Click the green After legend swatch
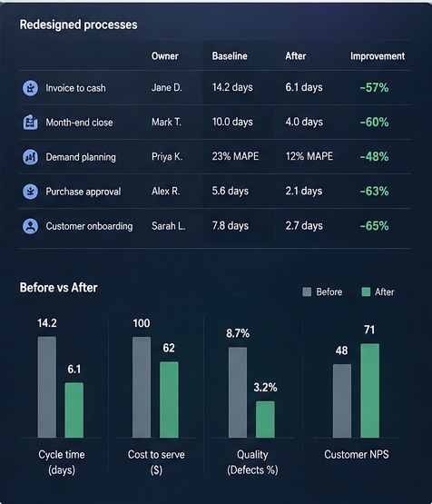 (366, 292)
